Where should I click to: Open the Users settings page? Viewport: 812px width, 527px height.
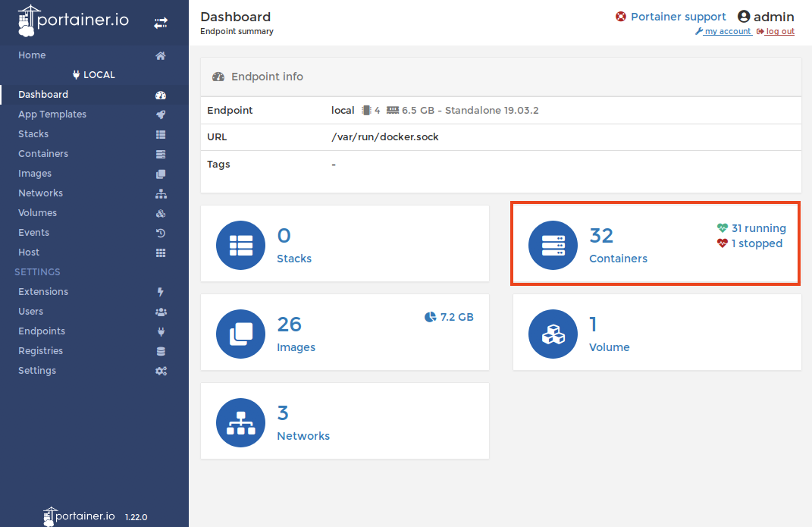(31, 312)
